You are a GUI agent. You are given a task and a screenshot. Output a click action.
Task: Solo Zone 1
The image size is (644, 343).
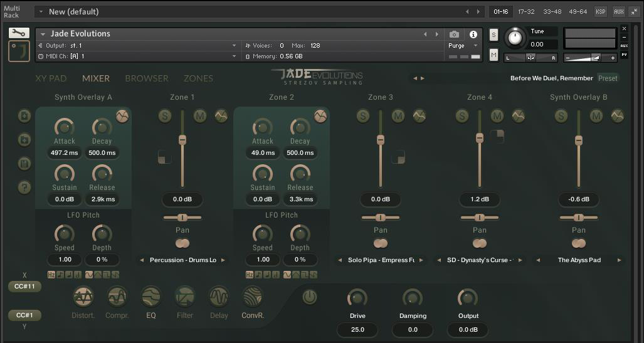pyautogui.click(x=165, y=116)
